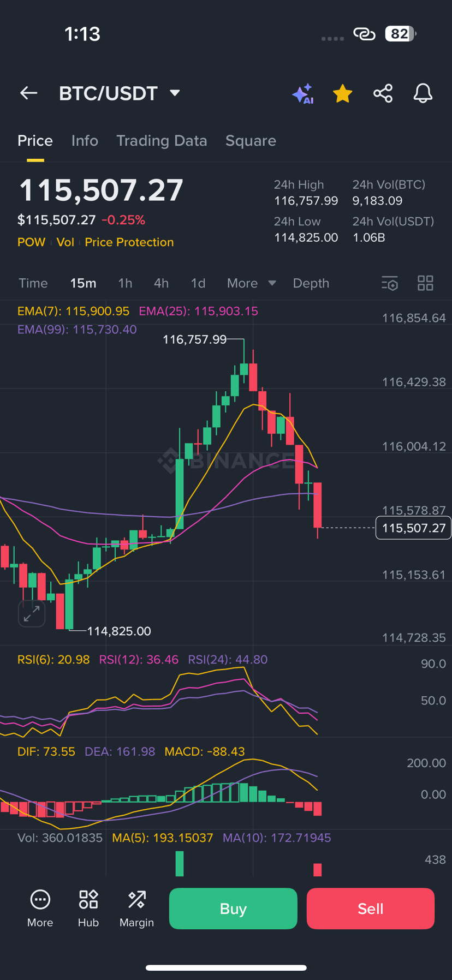Expand chart to fullscreen
This screenshot has height=980, width=452.
tap(32, 613)
